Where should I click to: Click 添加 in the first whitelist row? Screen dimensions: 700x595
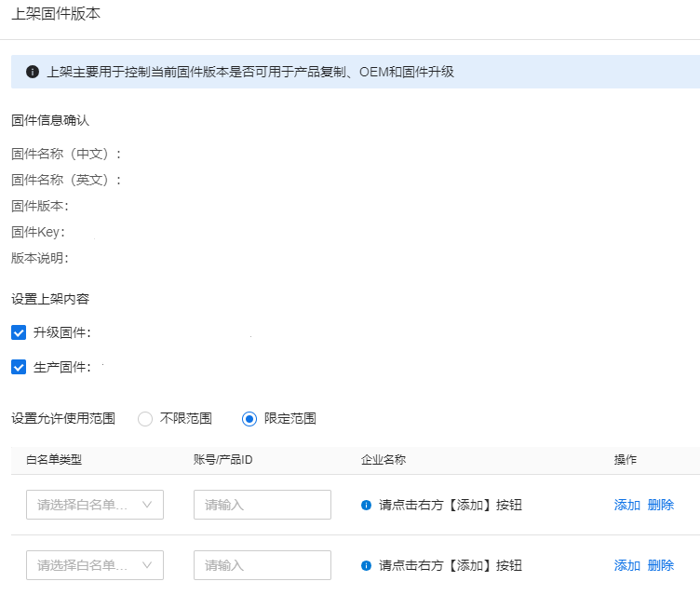(x=626, y=505)
